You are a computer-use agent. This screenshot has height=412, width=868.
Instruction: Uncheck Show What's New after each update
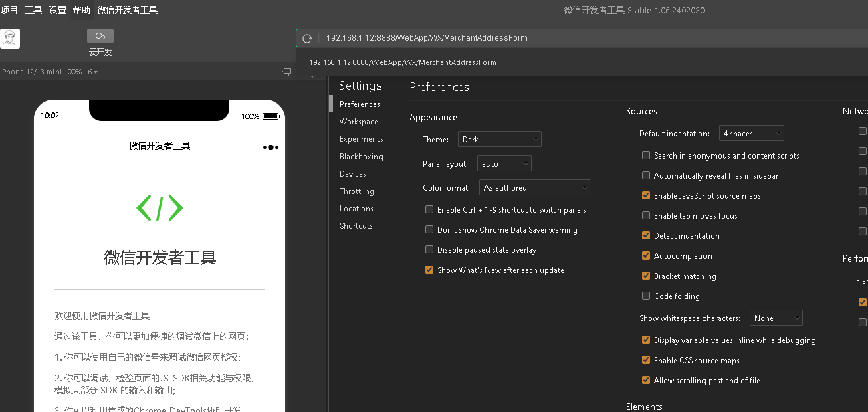tap(429, 270)
